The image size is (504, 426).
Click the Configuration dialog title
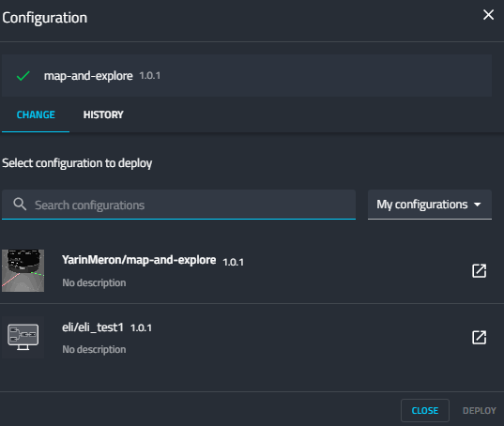click(x=45, y=18)
